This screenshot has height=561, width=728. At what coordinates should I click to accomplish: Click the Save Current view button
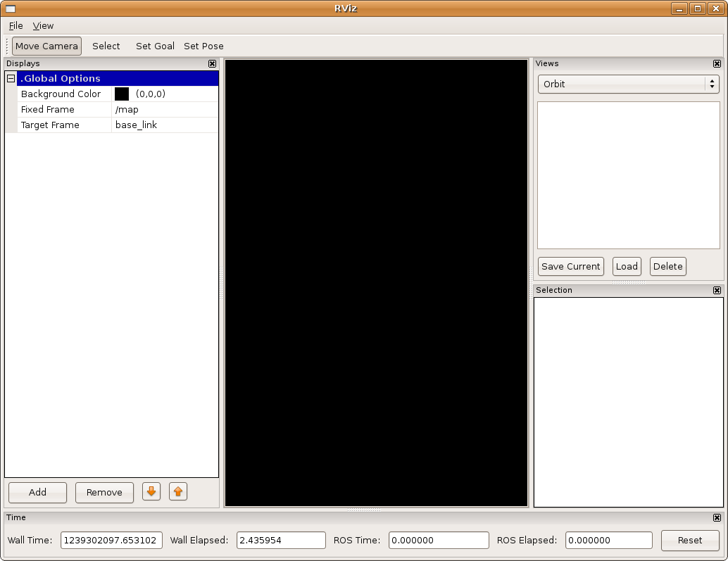pos(570,266)
